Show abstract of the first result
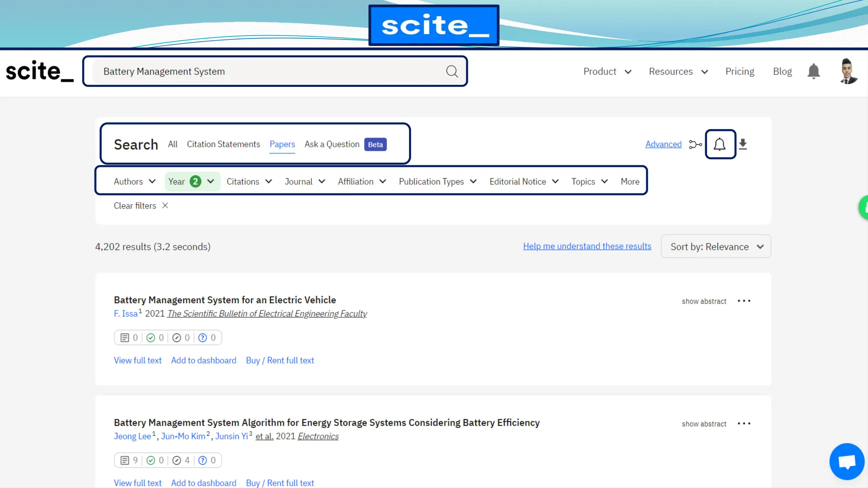868x488 pixels. click(x=704, y=301)
